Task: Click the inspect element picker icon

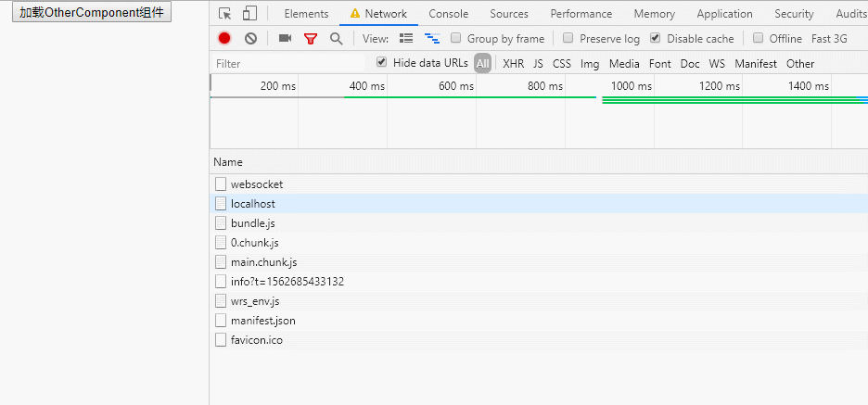Action: pos(225,14)
